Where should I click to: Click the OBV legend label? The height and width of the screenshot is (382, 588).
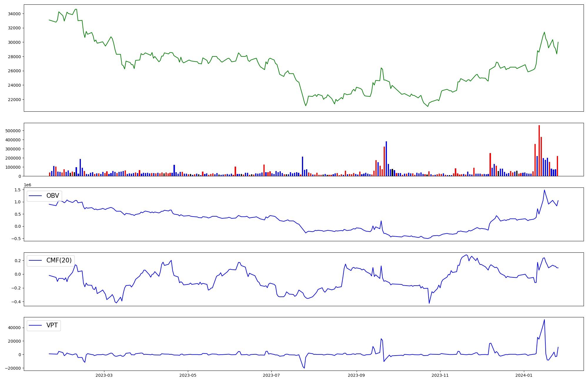click(x=53, y=196)
